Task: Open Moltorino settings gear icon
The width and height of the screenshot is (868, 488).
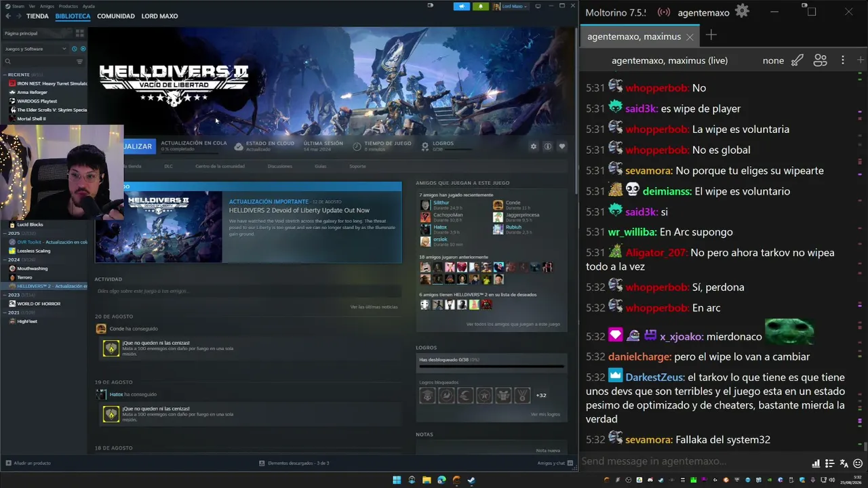Action: [x=742, y=12]
